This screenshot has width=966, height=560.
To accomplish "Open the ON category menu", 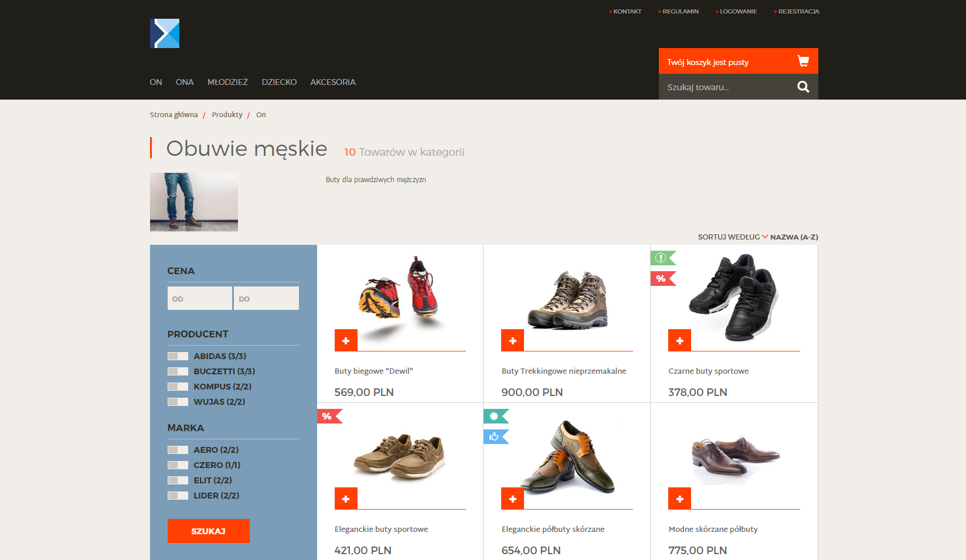I will click(156, 82).
